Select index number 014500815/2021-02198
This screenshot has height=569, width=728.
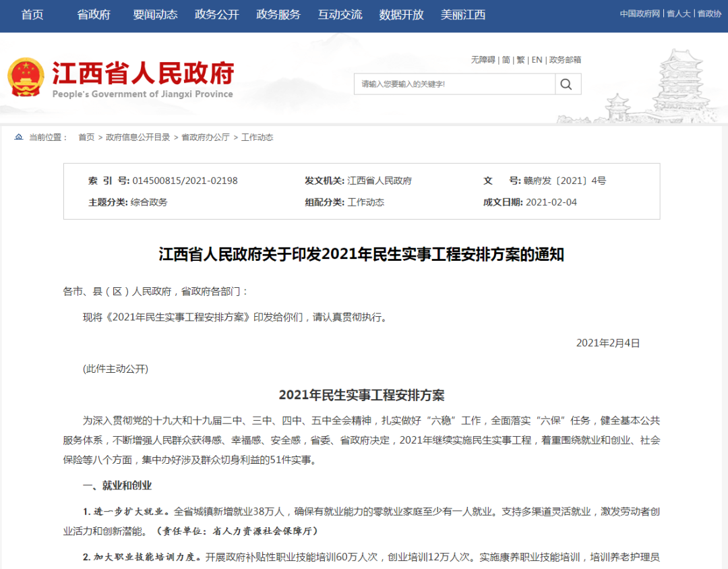[x=185, y=181]
